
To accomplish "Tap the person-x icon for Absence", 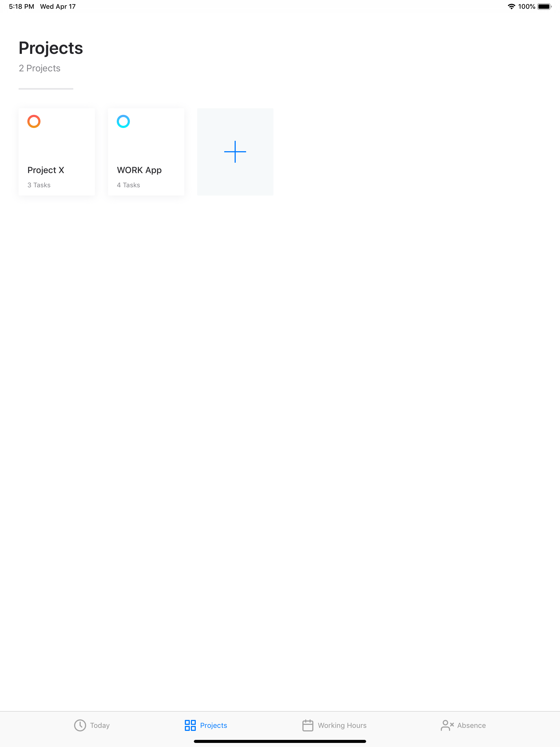I will pyautogui.click(x=447, y=725).
